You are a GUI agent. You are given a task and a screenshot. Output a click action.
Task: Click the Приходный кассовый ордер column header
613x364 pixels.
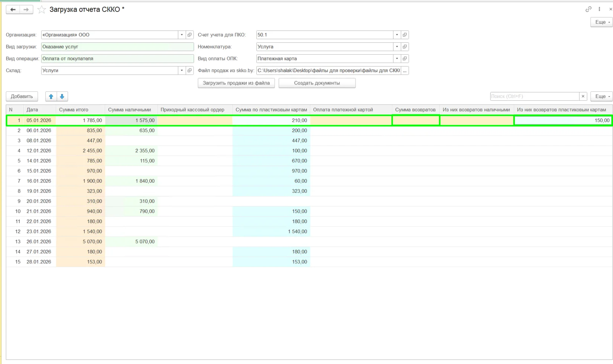pyautogui.click(x=195, y=110)
